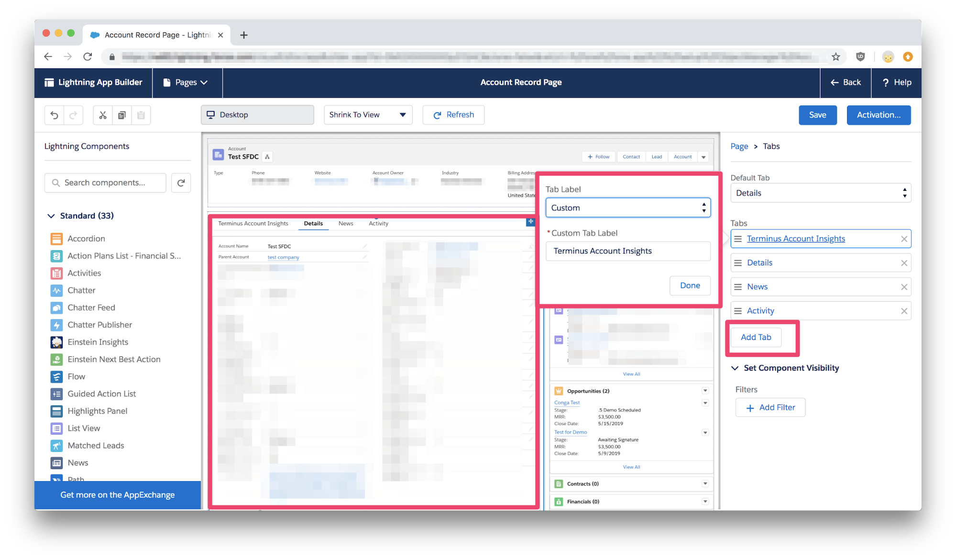Switch to Terminus Account Insights canvas tab
Screen dimensions: 956x560
[x=253, y=223]
